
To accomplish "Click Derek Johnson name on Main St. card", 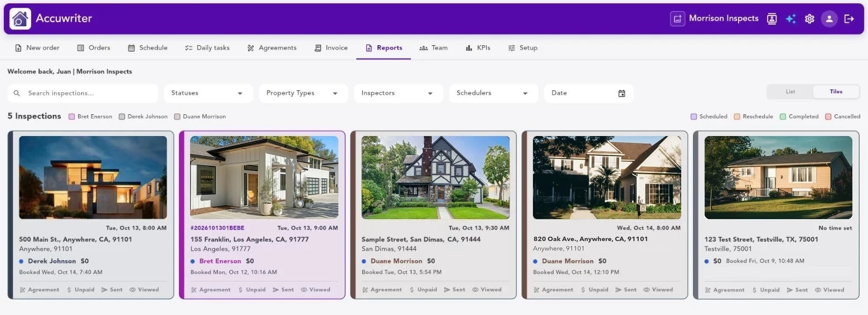I will tap(52, 261).
